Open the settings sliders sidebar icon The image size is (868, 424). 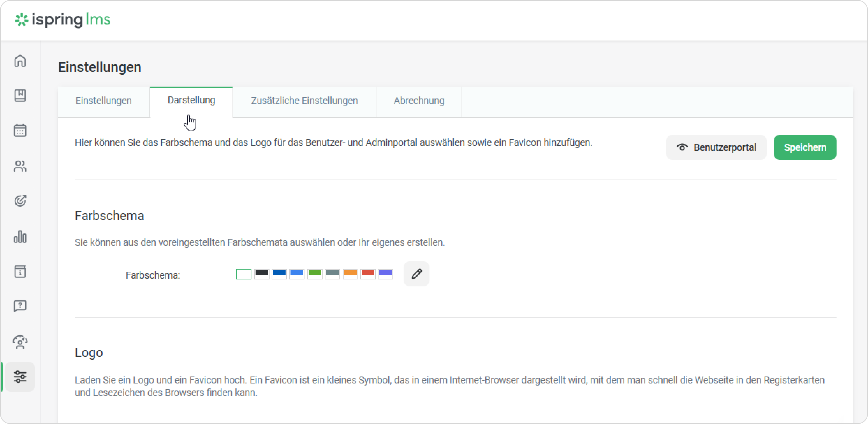click(x=20, y=377)
